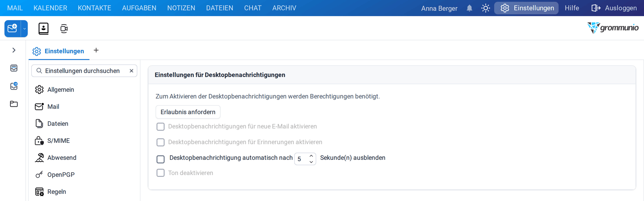Click the Hilfe link
The height and width of the screenshot is (201, 644).
[572, 8]
